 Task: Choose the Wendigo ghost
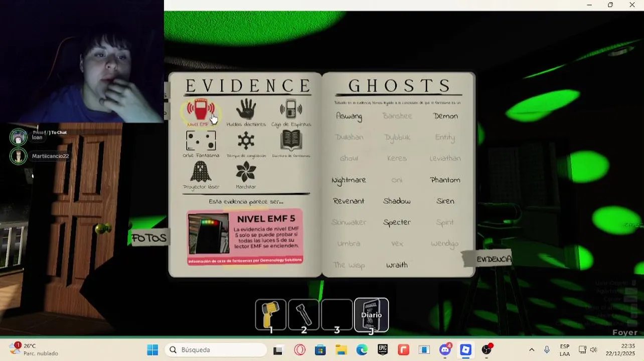445,243
